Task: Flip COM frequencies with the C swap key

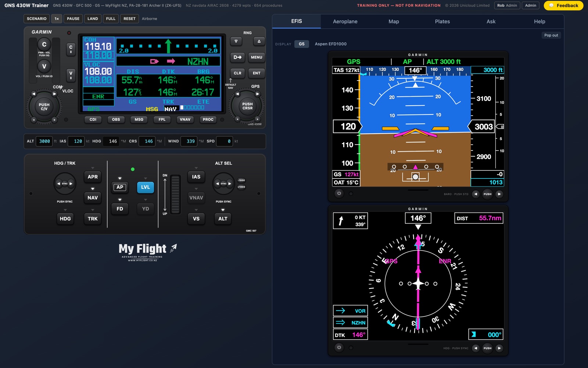Action: (71, 49)
